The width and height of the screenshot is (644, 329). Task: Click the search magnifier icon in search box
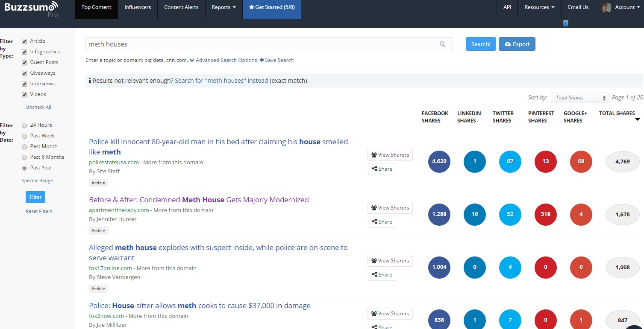pyautogui.click(x=442, y=44)
